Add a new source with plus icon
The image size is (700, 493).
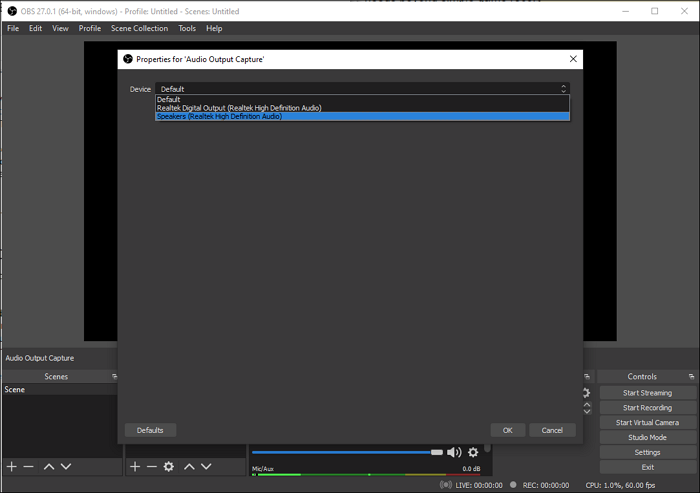[x=135, y=467]
